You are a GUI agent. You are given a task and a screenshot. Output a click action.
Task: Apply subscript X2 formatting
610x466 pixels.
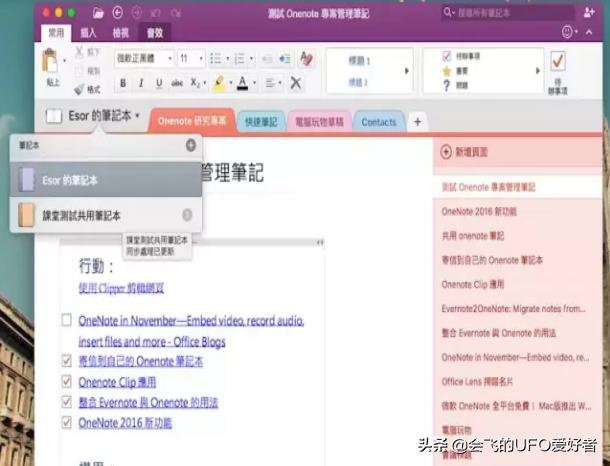(195, 83)
